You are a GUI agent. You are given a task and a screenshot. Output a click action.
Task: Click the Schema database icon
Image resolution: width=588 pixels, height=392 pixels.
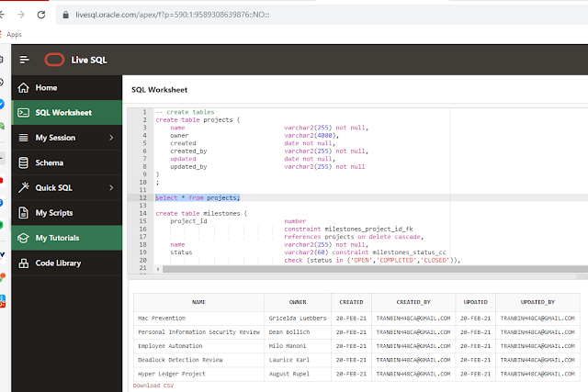tap(23, 162)
